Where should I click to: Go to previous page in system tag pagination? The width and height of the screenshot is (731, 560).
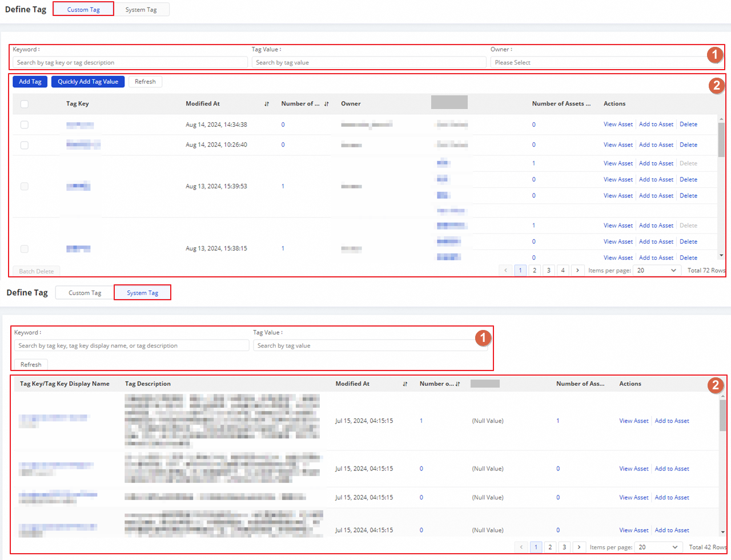pos(521,547)
